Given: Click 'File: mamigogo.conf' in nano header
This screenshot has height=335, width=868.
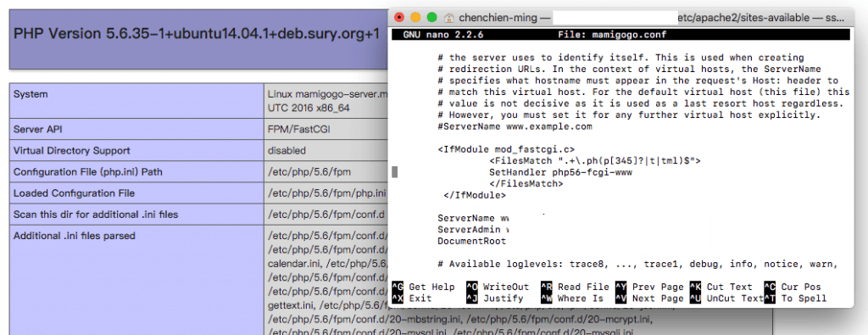Looking at the screenshot, I should (613, 35).
